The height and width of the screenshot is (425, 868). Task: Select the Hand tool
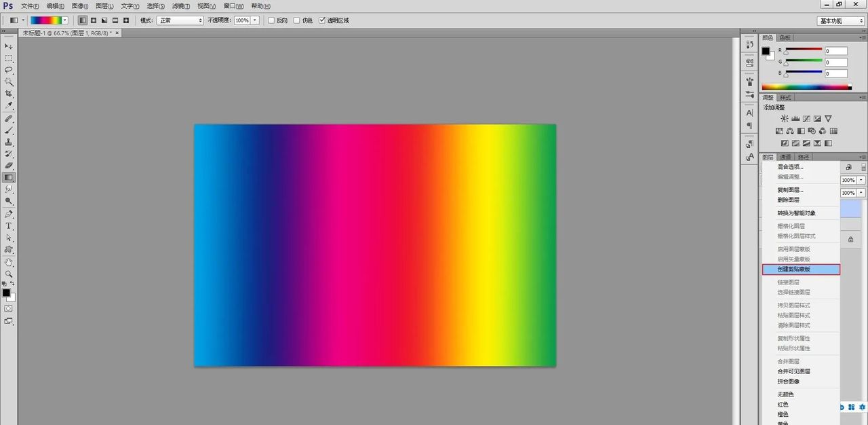click(9, 262)
